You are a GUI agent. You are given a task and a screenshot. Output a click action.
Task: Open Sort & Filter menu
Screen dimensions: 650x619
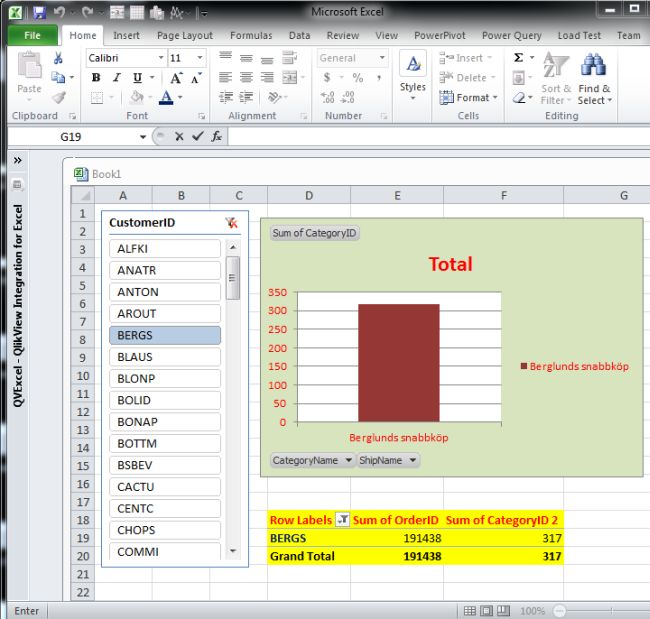pos(556,79)
